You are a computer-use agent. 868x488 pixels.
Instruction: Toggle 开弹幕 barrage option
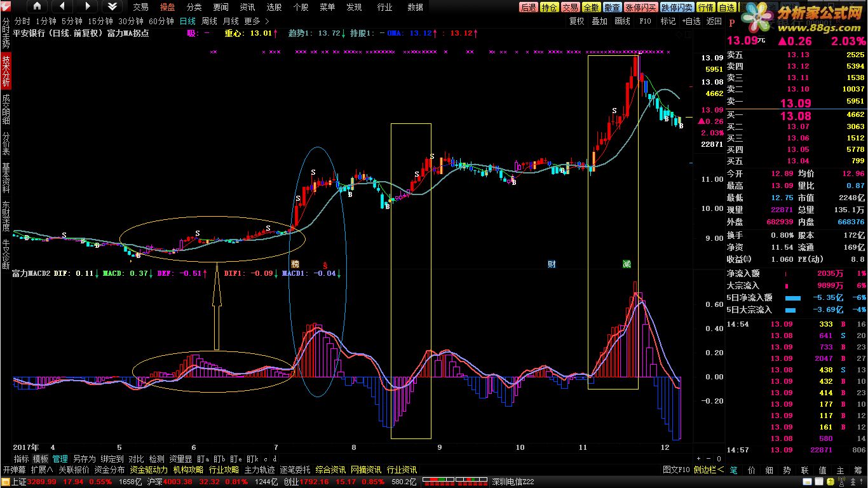[x=14, y=470]
